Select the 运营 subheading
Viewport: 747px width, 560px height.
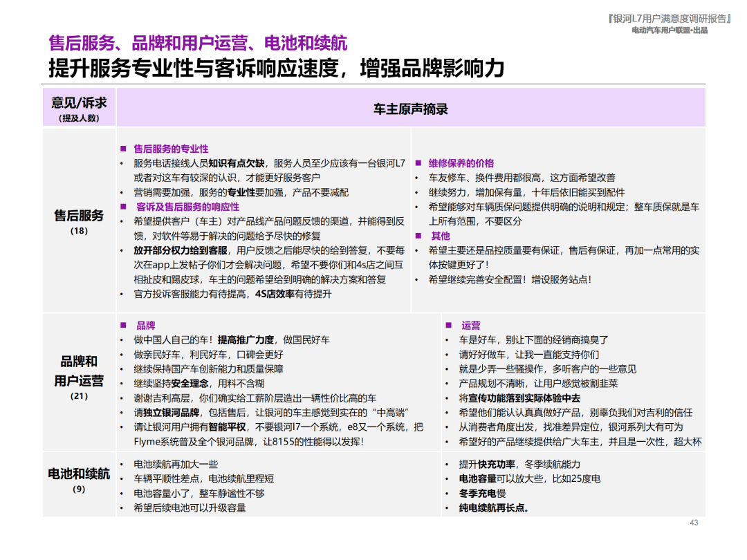click(x=471, y=326)
